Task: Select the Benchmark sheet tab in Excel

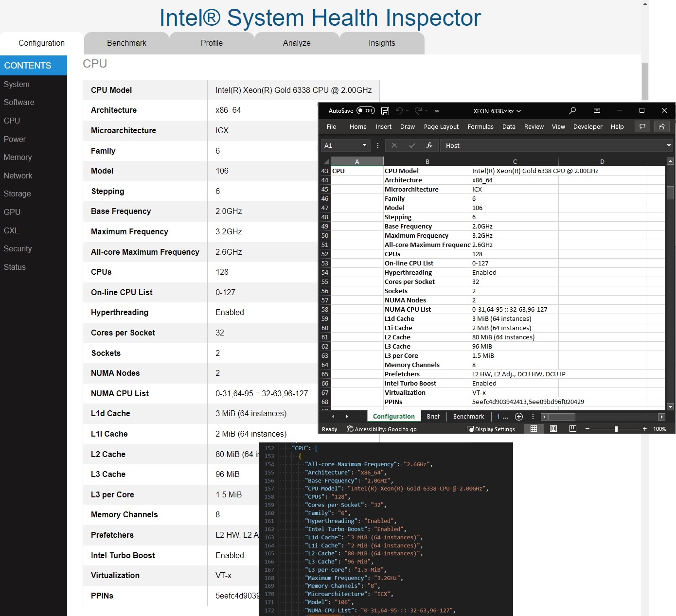Action: click(468, 416)
